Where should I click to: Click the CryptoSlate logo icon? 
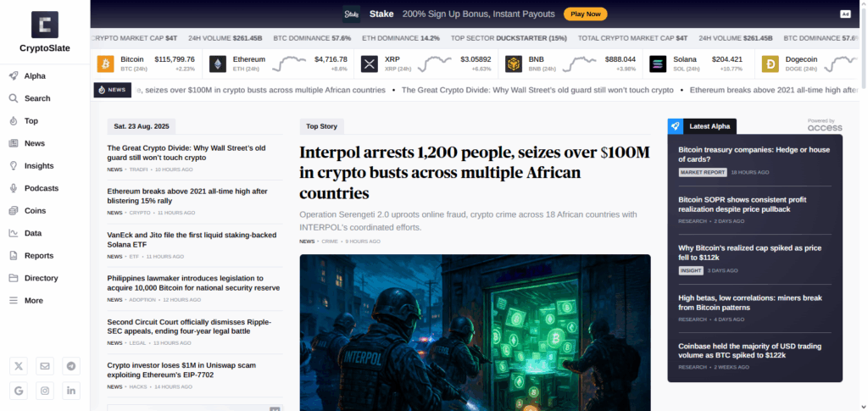45,25
